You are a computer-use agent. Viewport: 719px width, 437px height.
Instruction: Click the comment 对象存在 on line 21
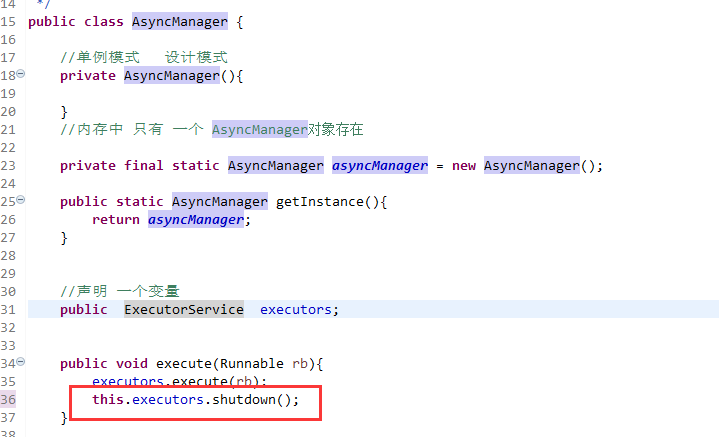tap(336, 129)
